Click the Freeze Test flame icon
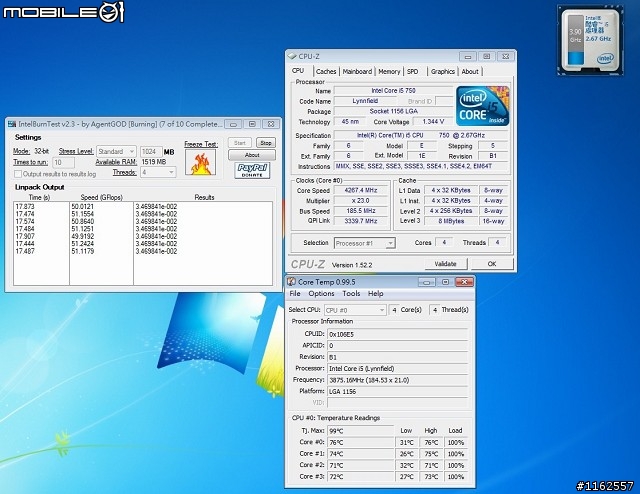The height and width of the screenshot is (494, 640). click(x=200, y=162)
